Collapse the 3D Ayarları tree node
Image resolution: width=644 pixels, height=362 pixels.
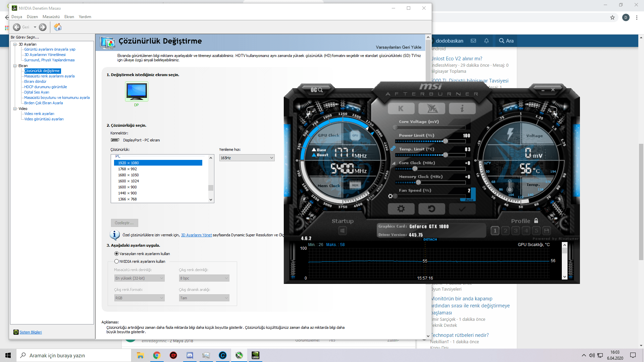15,44
